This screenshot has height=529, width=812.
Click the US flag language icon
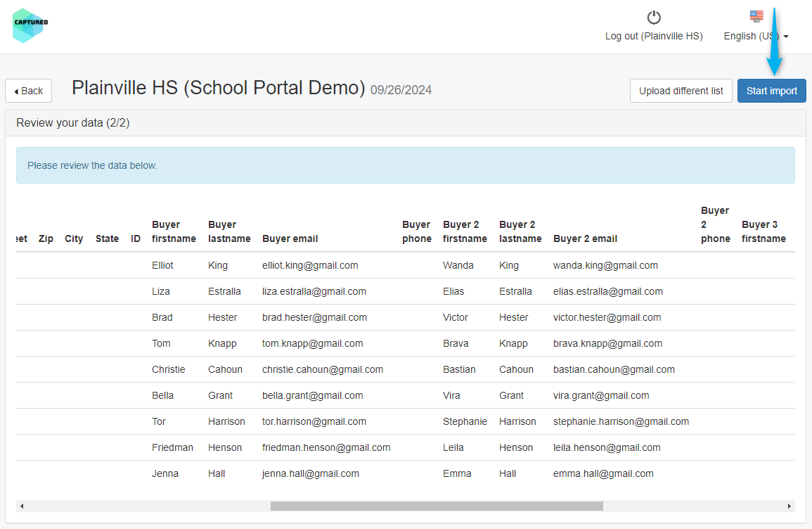pos(756,17)
